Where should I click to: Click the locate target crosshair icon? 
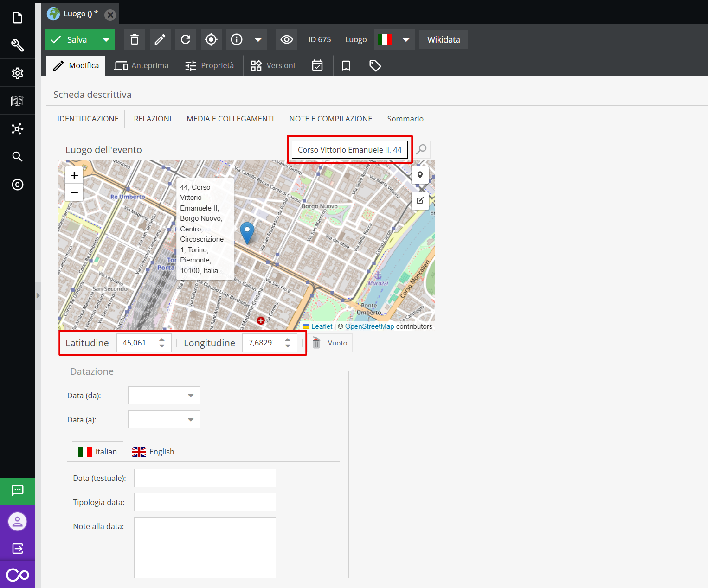(211, 40)
